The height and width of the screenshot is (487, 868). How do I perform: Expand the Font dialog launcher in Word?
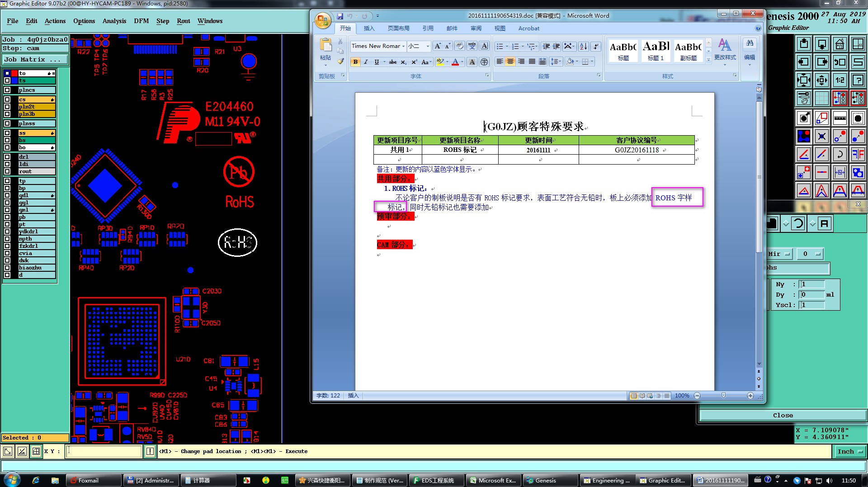(x=487, y=76)
